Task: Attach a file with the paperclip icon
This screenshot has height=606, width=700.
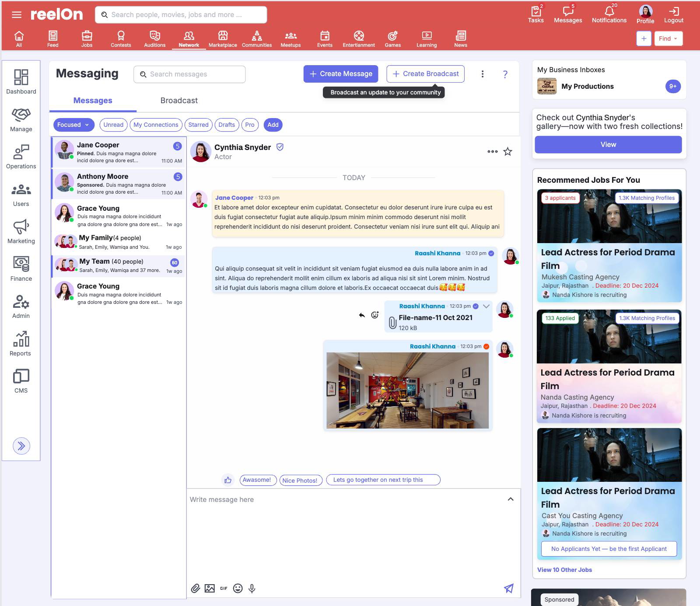Action: pyautogui.click(x=196, y=589)
